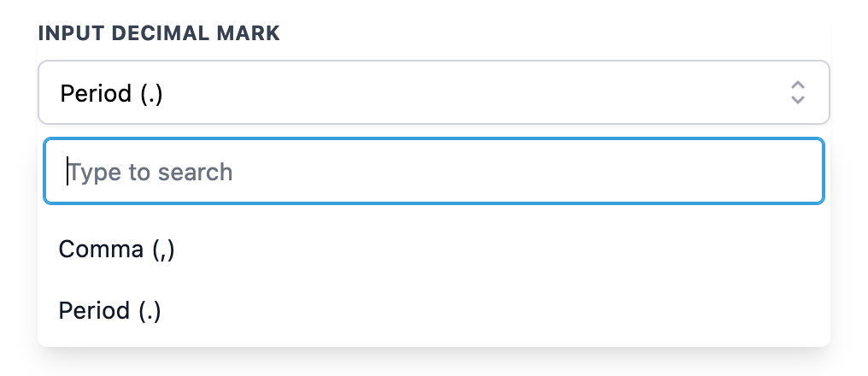
Task: Click the INPUT DECIMAL MARK label
Action: (159, 33)
